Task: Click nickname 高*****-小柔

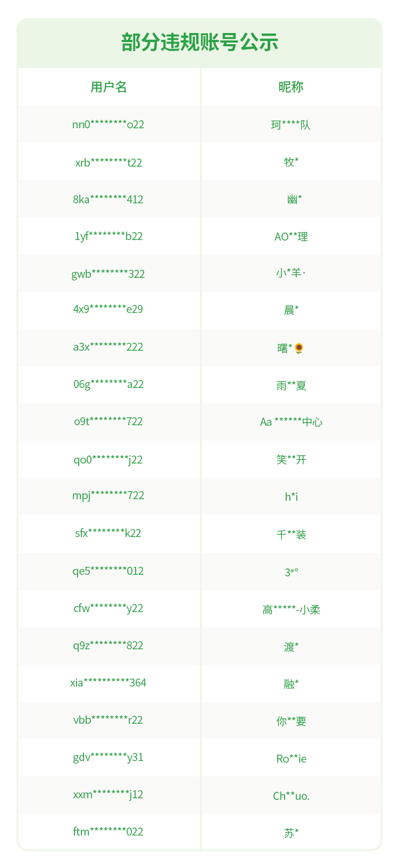Action: (x=291, y=610)
